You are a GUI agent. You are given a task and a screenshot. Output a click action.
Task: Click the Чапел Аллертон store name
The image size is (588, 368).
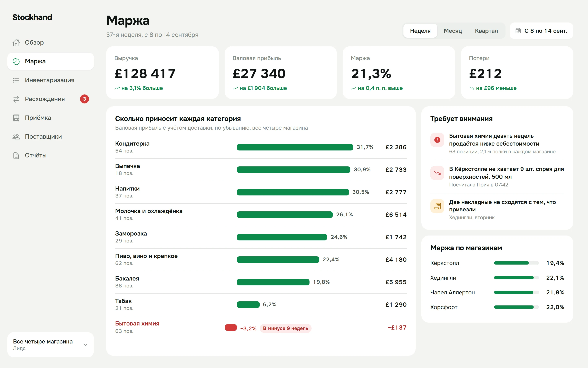[x=452, y=292]
